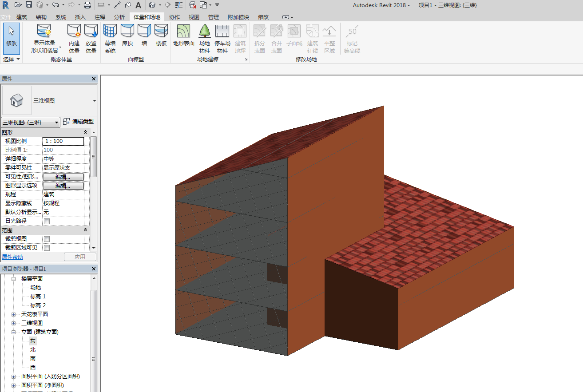
Task: Toggle the 裁剪视图 crop view checkbox
Action: (47, 239)
